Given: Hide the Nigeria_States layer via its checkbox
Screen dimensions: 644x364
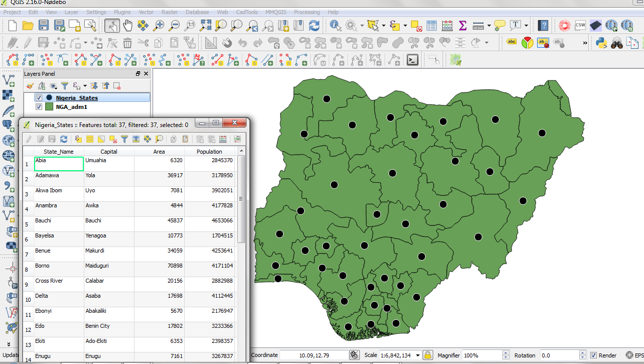Looking at the screenshot, I should point(39,97).
